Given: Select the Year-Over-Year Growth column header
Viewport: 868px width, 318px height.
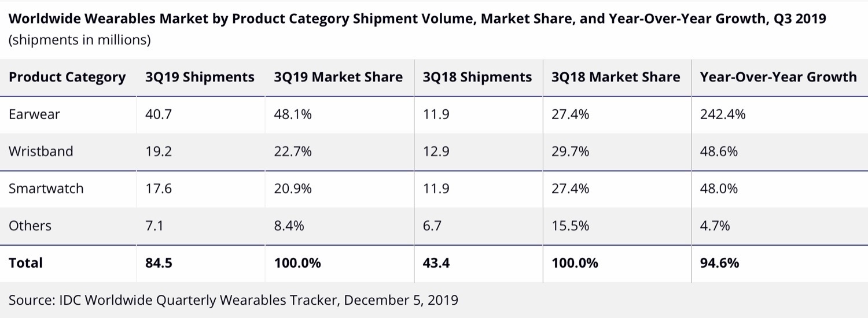Looking at the screenshot, I should [x=778, y=77].
